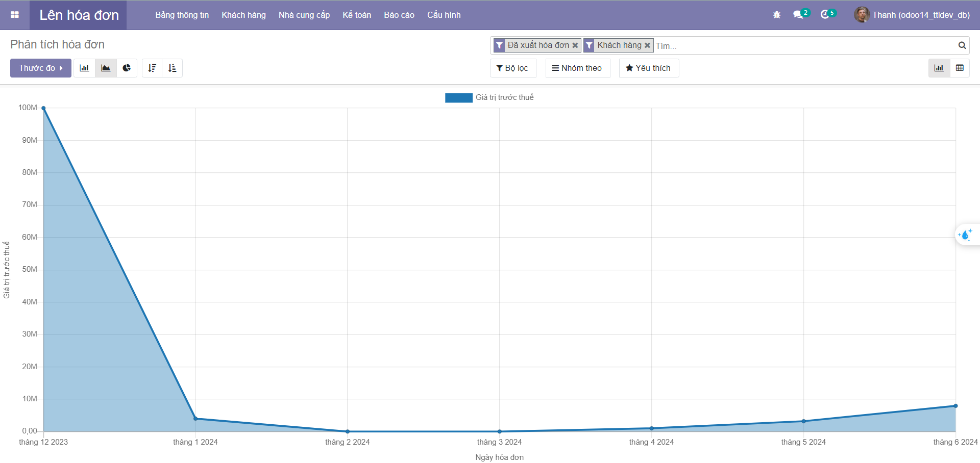Open the Kế toán menu
The height and width of the screenshot is (463, 980).
357,15
